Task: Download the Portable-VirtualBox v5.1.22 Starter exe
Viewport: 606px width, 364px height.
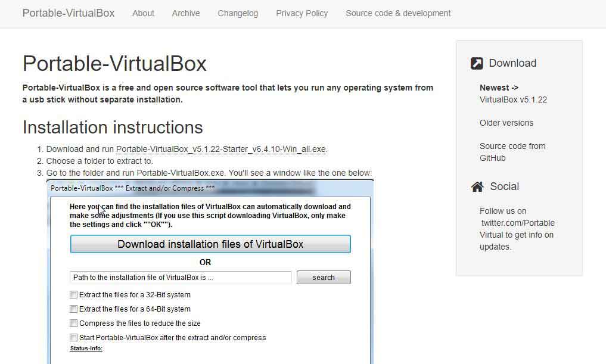Action: [x=220, y=149]
